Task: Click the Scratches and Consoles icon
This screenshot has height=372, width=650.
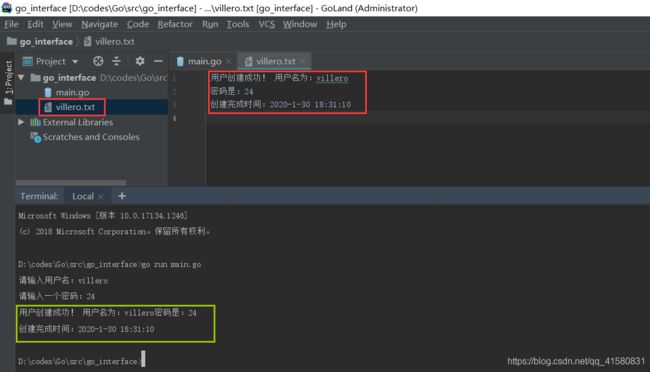Action: pyautogui.click(x=36, y=137)
